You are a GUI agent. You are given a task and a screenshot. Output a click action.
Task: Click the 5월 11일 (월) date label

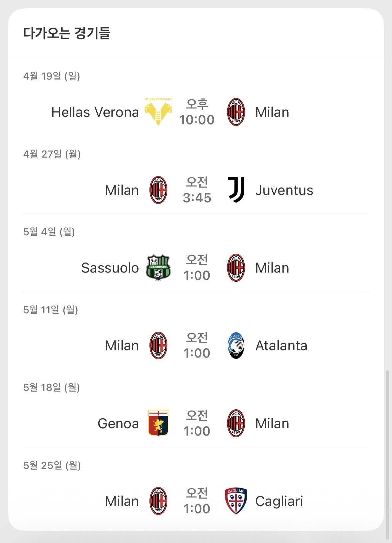point(51,310)
